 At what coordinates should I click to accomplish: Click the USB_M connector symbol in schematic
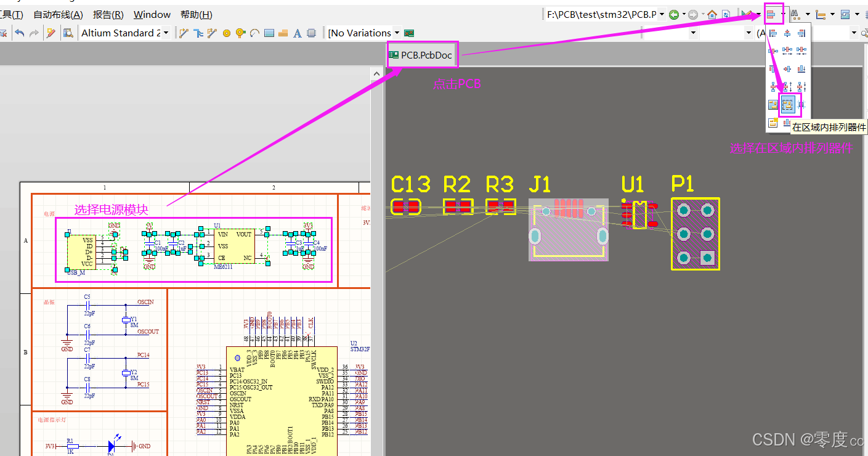pos(81,251)
